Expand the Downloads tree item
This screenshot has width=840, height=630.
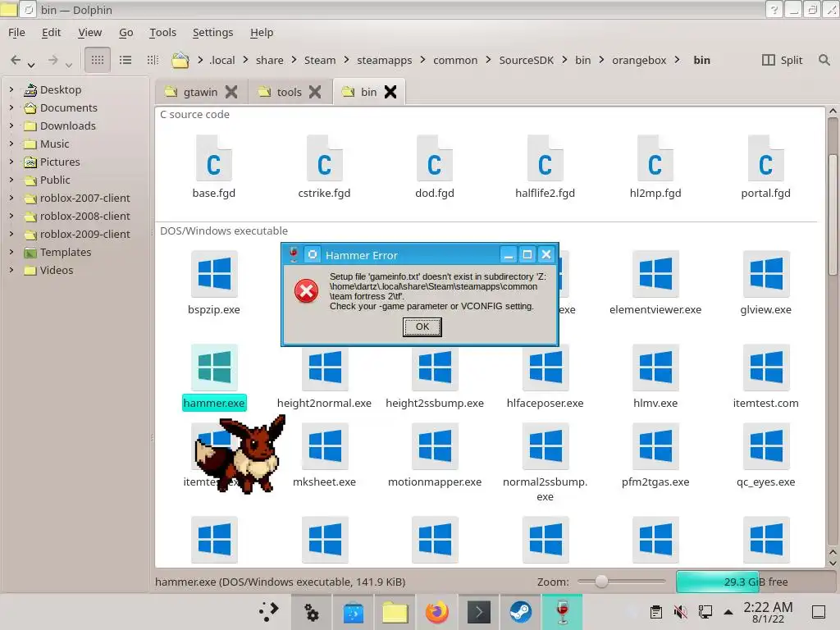[x=11, y=126]
